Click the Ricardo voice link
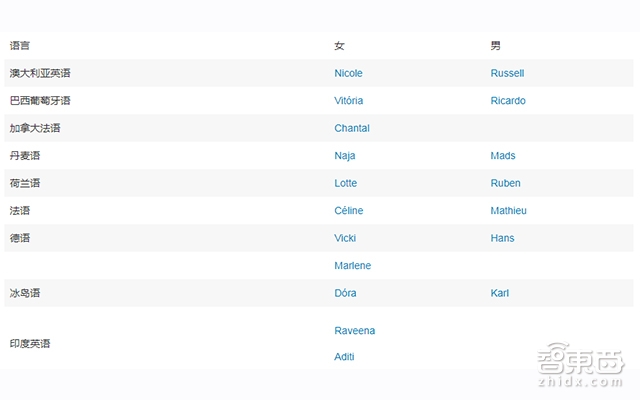The height and width of the screenshot is (400, 640). tap(508, 101)
